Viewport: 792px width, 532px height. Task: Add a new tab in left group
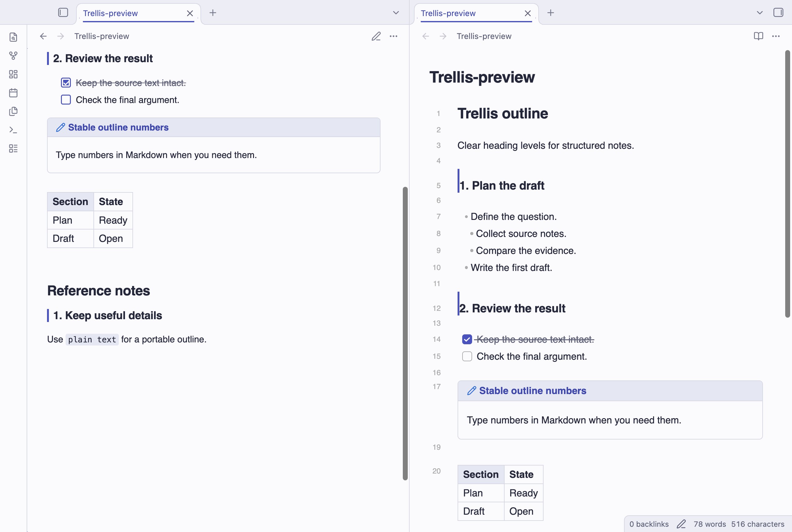click(213, 13)
